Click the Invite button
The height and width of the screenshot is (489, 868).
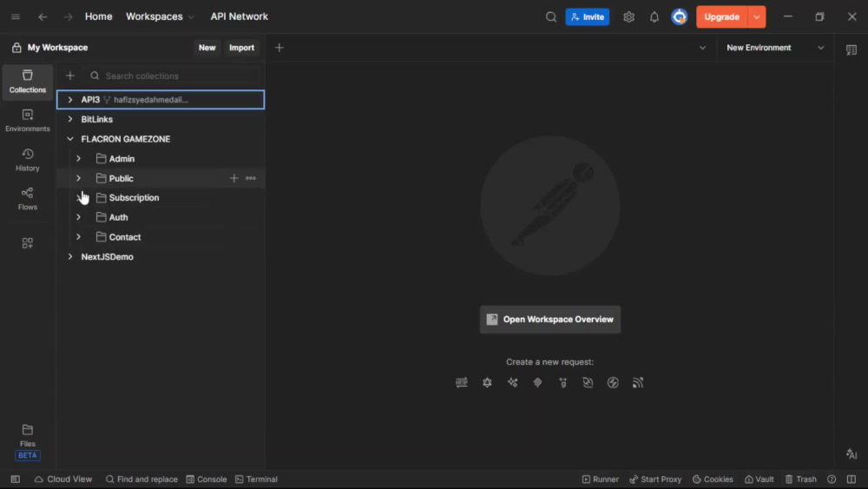pos(588,17)
